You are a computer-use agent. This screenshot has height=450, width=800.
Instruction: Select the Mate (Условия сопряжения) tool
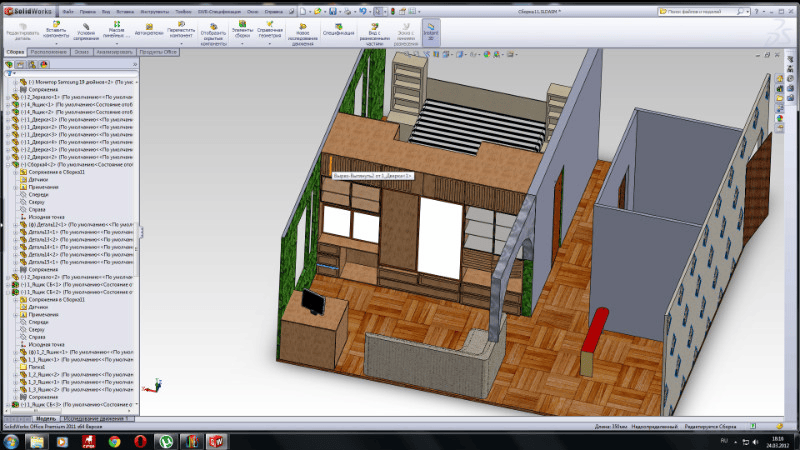[86, 26]
